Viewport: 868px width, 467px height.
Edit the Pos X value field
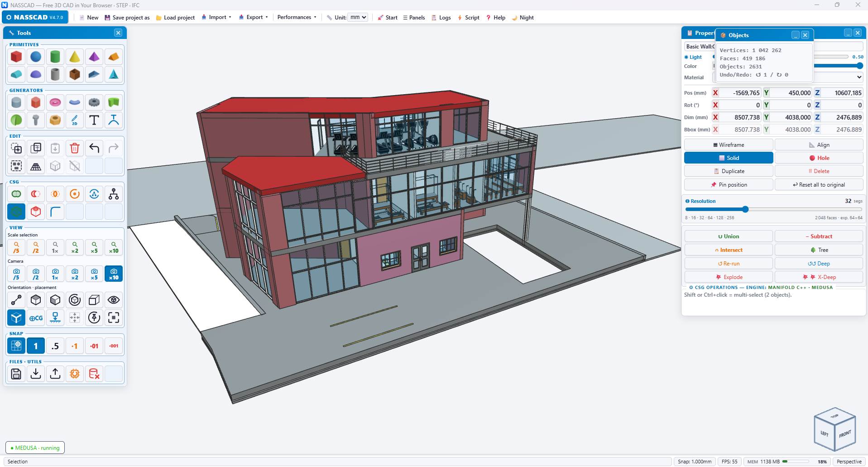click(737, 93)
